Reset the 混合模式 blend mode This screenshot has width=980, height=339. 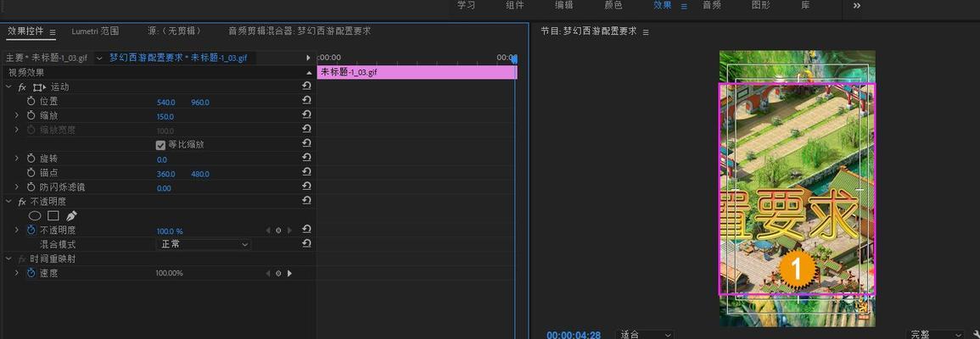(306, 244)
